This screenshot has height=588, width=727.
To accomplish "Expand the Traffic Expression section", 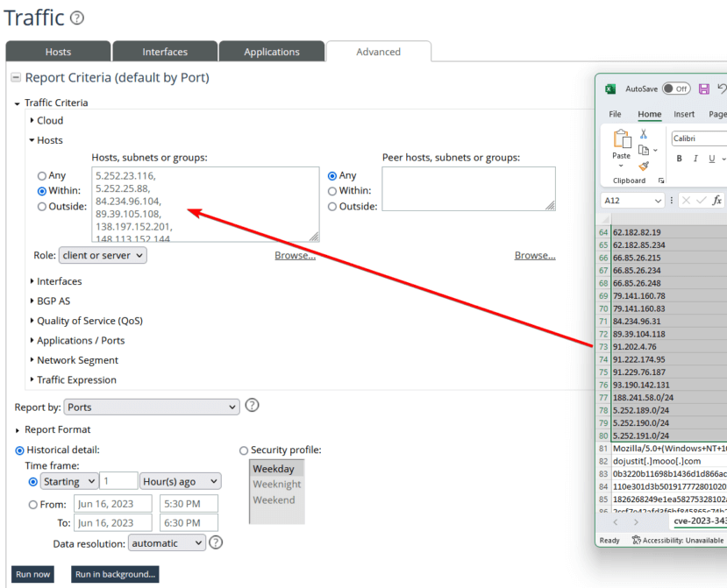I will click(x=32, y=379).
